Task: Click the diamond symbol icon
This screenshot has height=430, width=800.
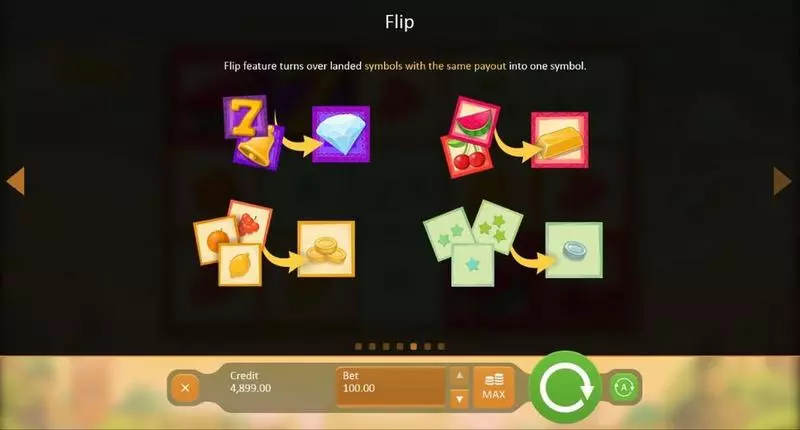Action: point(341,134)
